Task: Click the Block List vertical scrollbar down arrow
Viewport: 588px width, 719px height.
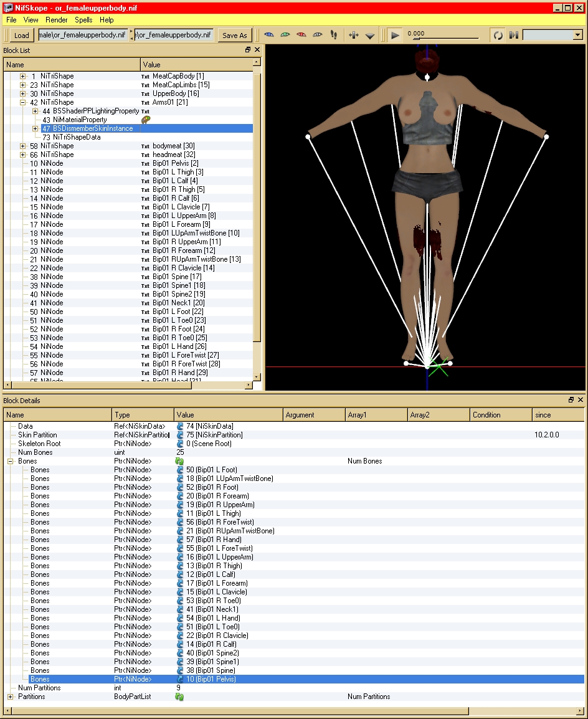Action: coord(257,377)
